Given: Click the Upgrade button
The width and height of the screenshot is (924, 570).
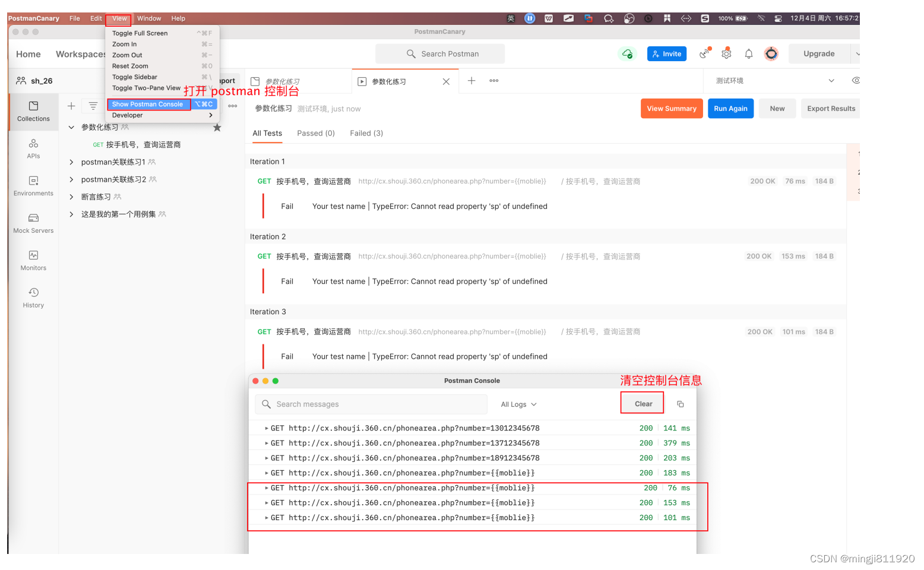Looking at the screenshot, I should click(x=819, y=54).
